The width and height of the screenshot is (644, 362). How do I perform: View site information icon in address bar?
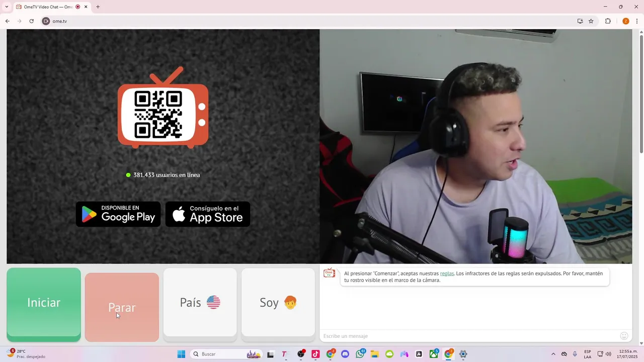(46, 21)
